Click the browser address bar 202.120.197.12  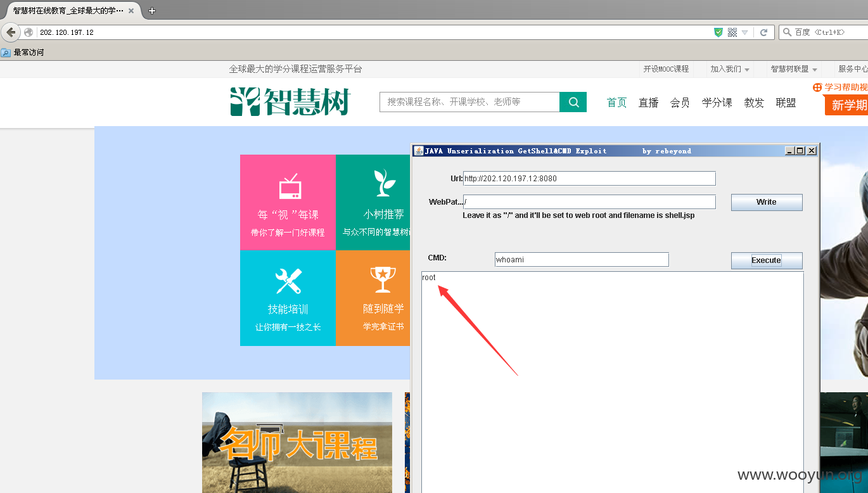(x=374, y=32)
